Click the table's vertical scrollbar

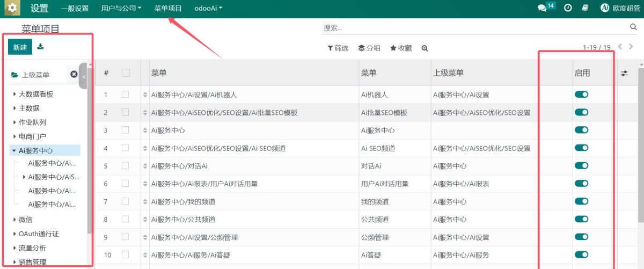641,145
